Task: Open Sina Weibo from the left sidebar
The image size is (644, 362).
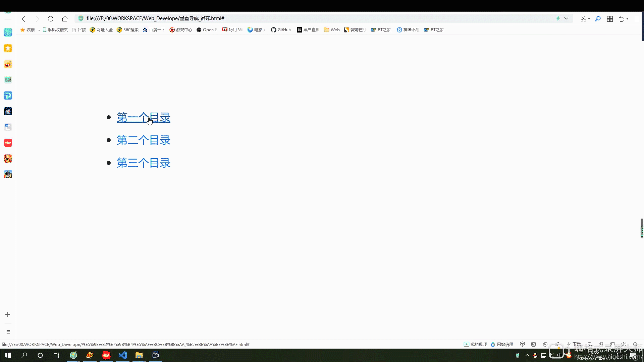Action: [8, 64]
